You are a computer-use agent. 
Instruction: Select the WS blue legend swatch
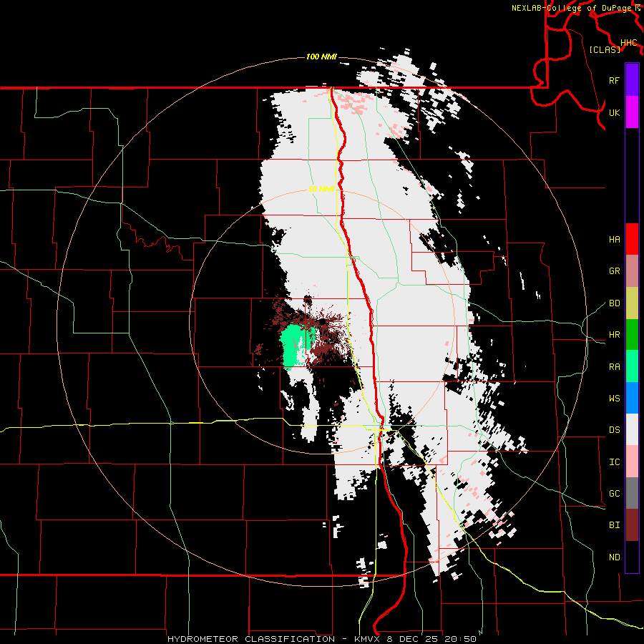point(632,398)
